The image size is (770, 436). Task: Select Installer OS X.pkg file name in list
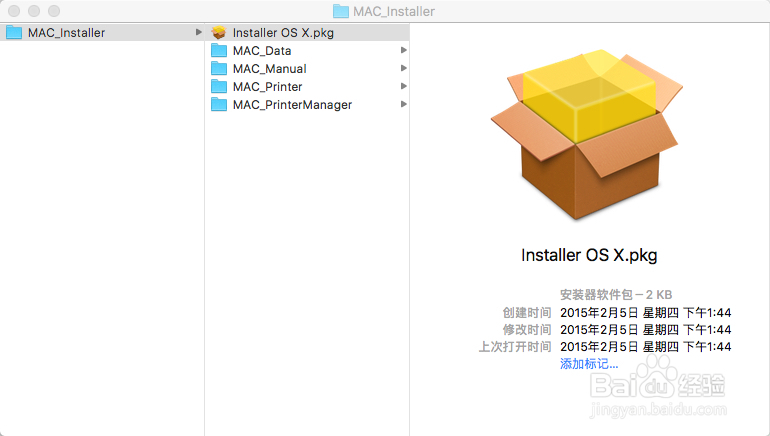pyautogui.click(x=283, y=33)
